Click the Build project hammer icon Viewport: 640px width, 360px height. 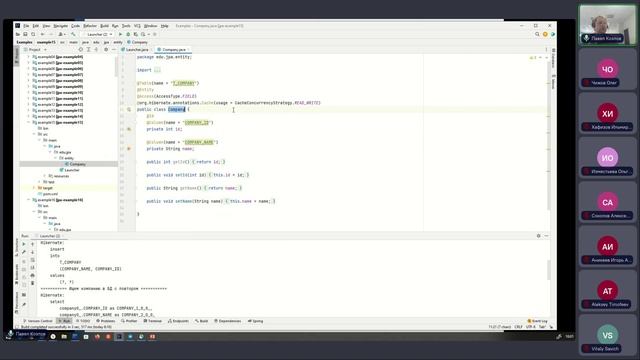tap(73, 34)
